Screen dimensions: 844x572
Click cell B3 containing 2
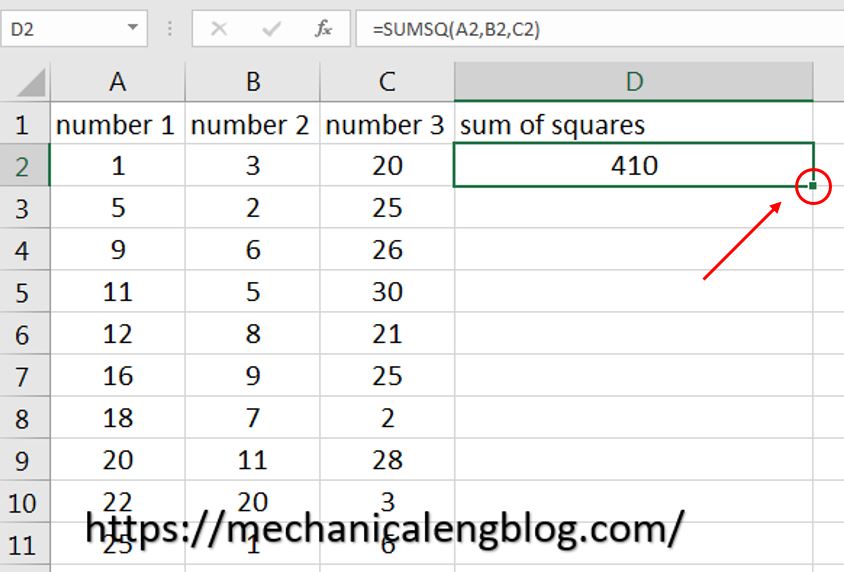[252, 207]
